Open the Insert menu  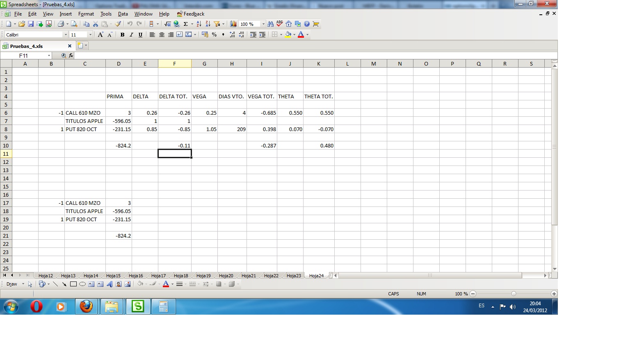[x=66, y=14]
